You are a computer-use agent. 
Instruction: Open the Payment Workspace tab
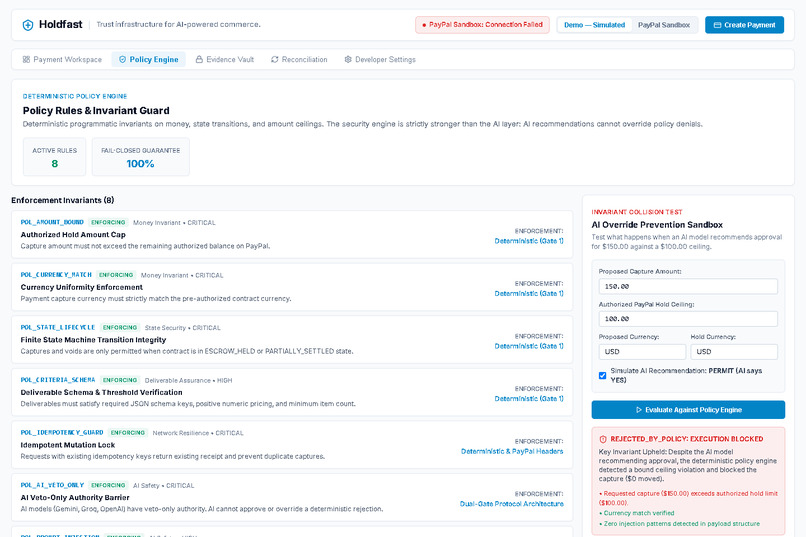click(x=62, y=60)
